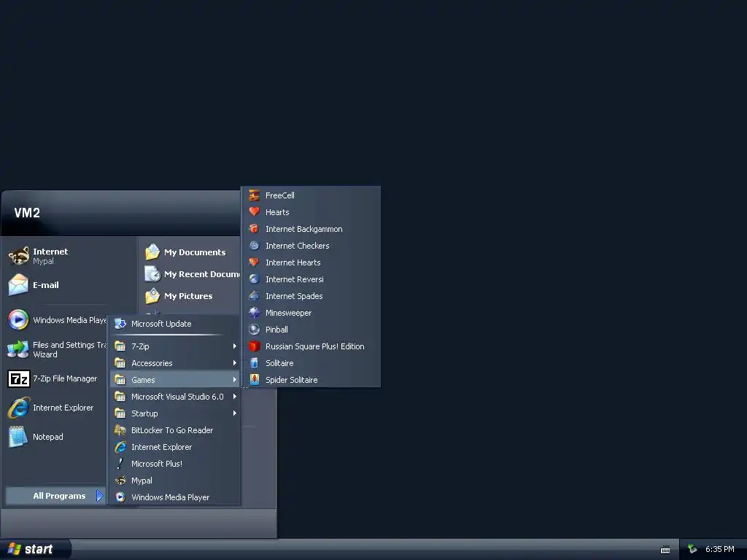Screen dimensions: 747x560
Task: Open My Pictures folder icon
Action: 152,296
